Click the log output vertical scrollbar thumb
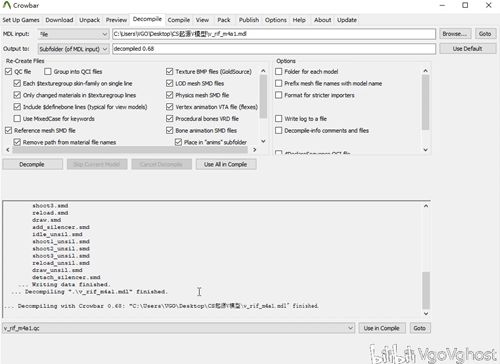The width and height of the screenshot is (500, 364). click(426, 290)
